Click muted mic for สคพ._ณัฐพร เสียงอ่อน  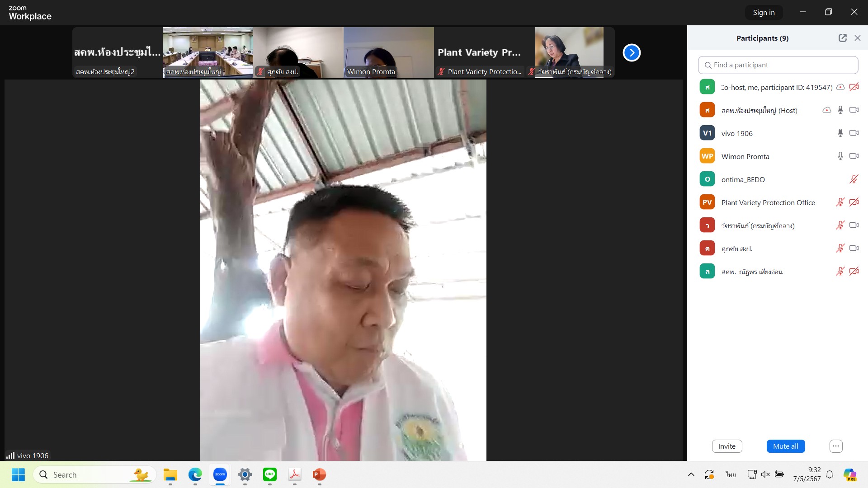point(840,272)
